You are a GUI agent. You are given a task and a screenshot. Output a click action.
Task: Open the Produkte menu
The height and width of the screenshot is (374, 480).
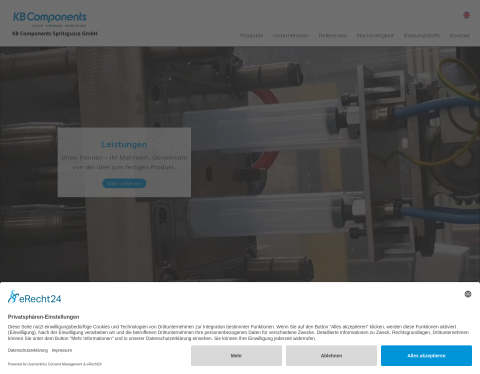pos(252,35)
